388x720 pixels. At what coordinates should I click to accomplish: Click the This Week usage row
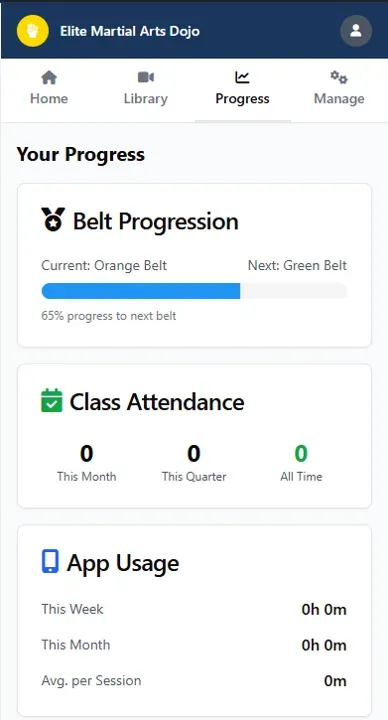tap(194, 609)
